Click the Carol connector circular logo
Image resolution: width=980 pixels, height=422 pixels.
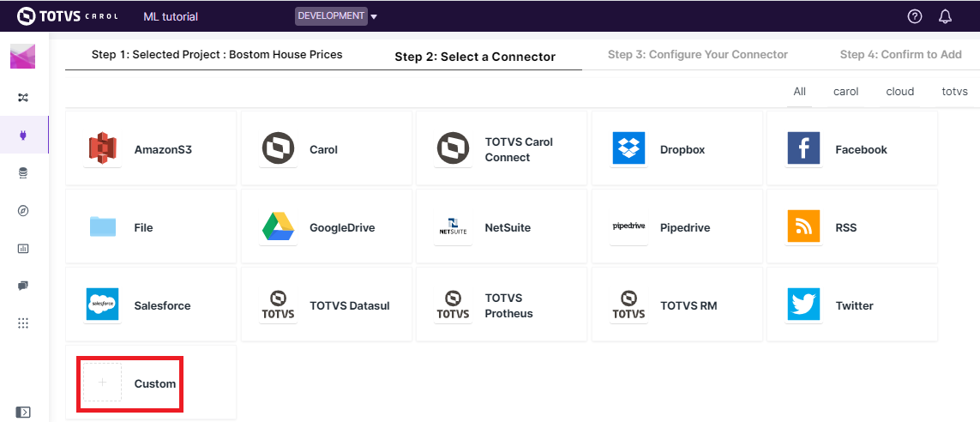[x=278, y=149]
